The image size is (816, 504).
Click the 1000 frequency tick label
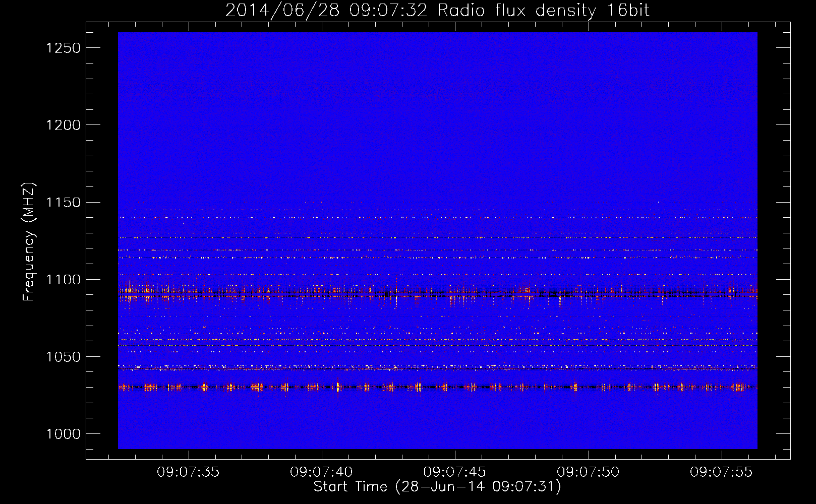point(63,434)
